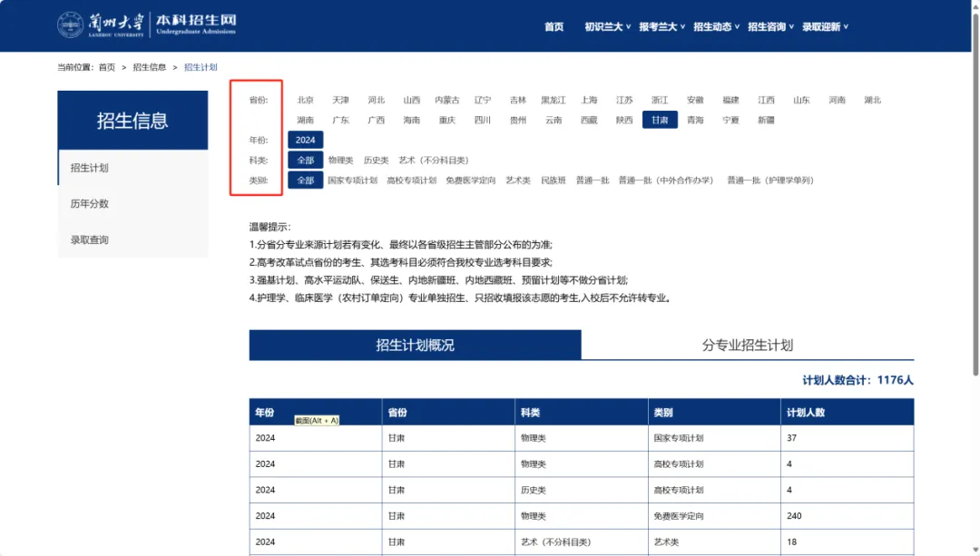Select the 2024 year filter
Image resolution: width=980 pixels, height=556 pixels.
[305, 141]
